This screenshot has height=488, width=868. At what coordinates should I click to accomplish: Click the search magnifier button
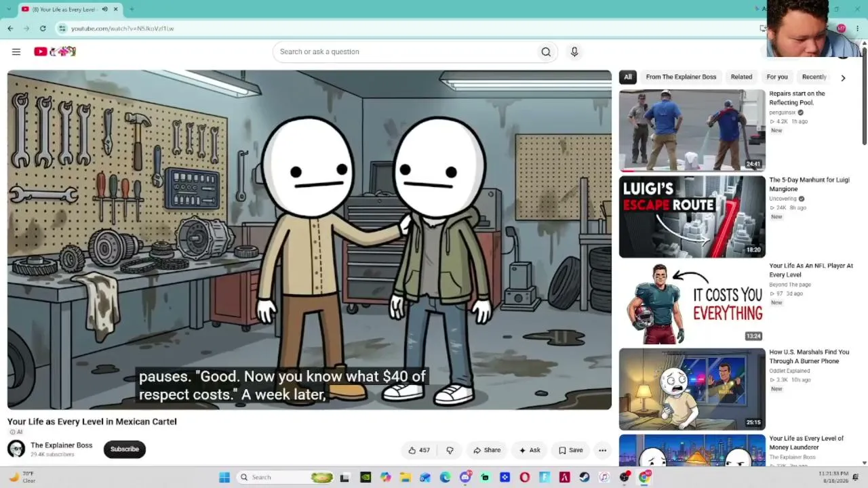(x=546, y=52)
